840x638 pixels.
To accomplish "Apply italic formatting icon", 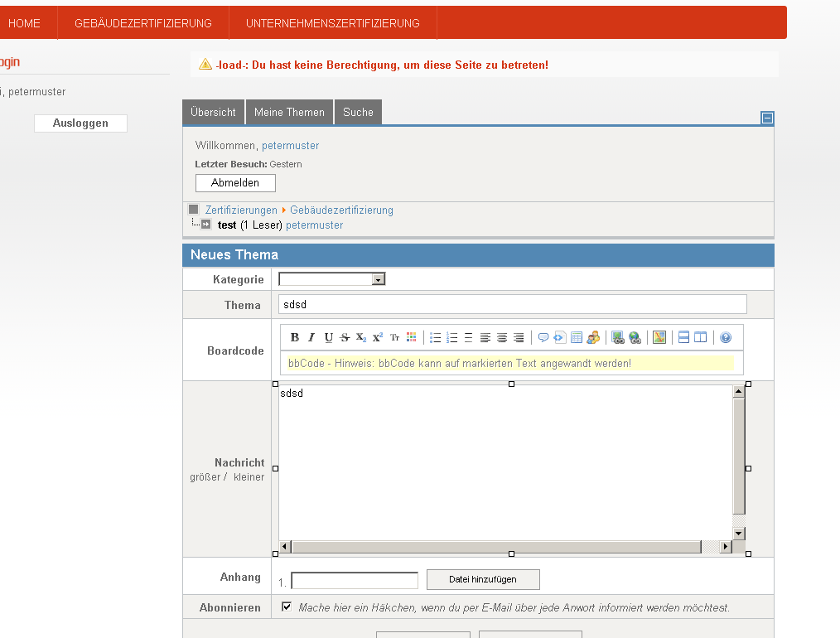I will tap(311, 337).
